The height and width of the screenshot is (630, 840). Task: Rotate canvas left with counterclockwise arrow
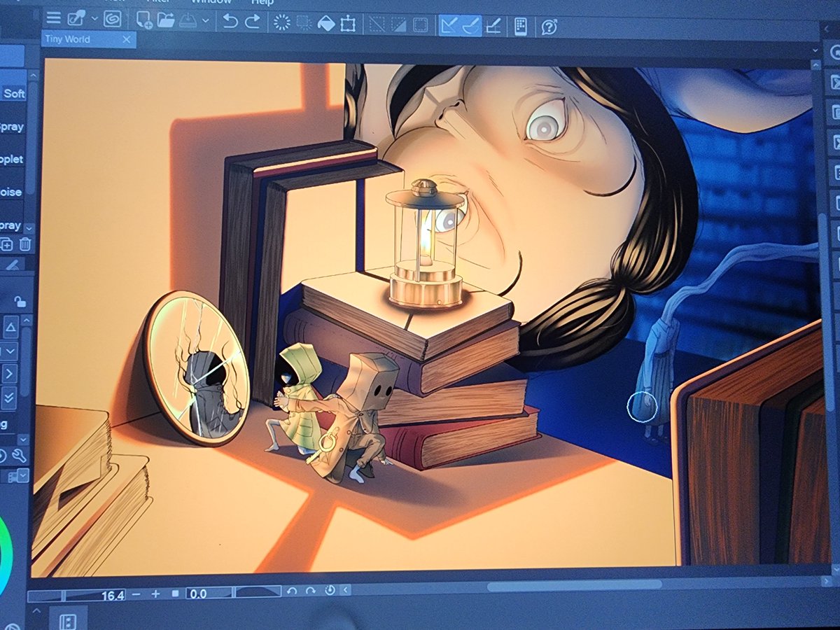[293, 592]
